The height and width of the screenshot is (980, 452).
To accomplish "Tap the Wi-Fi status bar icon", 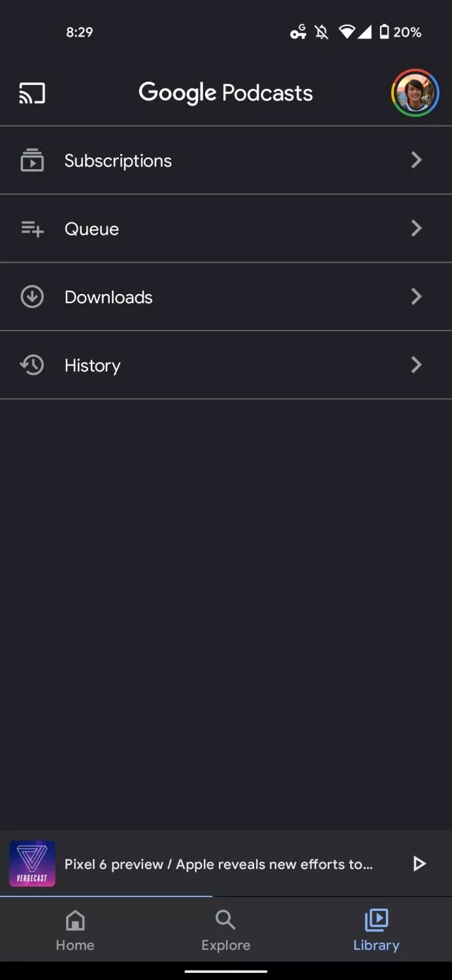I will coord(347,31).
